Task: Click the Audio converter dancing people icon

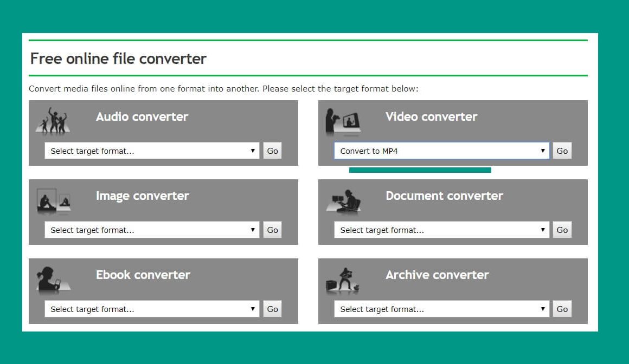Action: 53,121
